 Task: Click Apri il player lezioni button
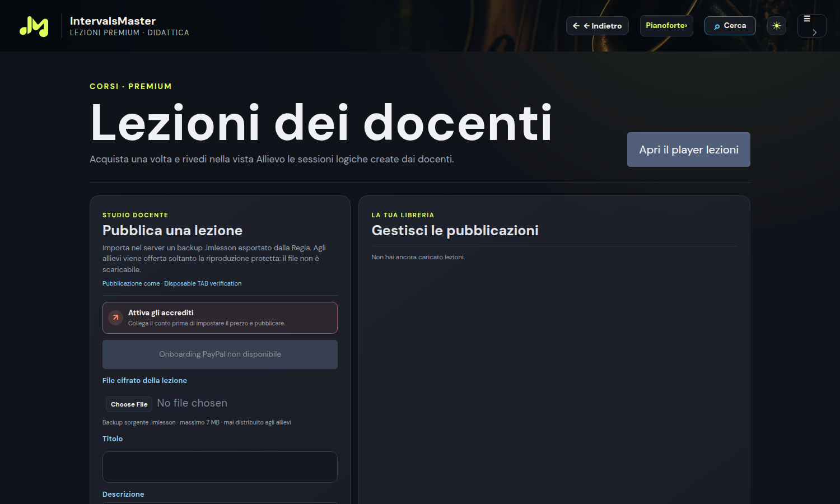689,150
